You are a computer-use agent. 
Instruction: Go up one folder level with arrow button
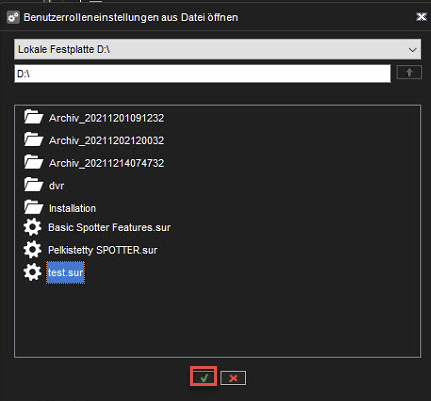point(409,72)
